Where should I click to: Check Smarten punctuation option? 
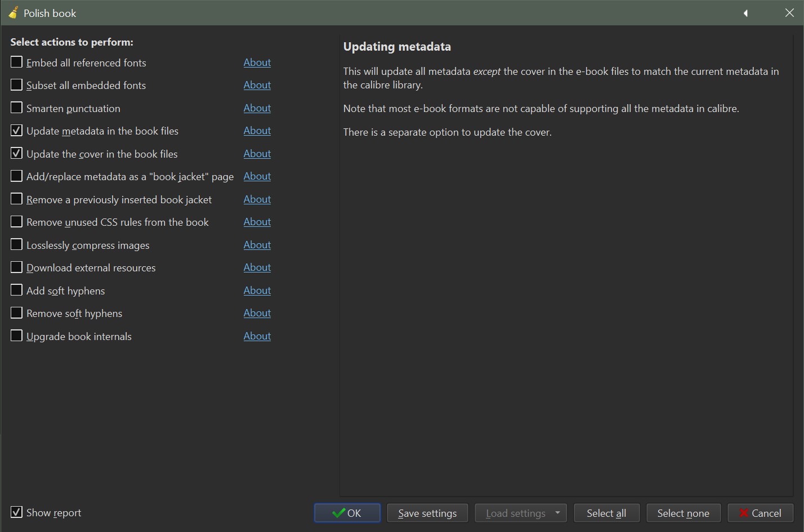(x=17, y=108)
